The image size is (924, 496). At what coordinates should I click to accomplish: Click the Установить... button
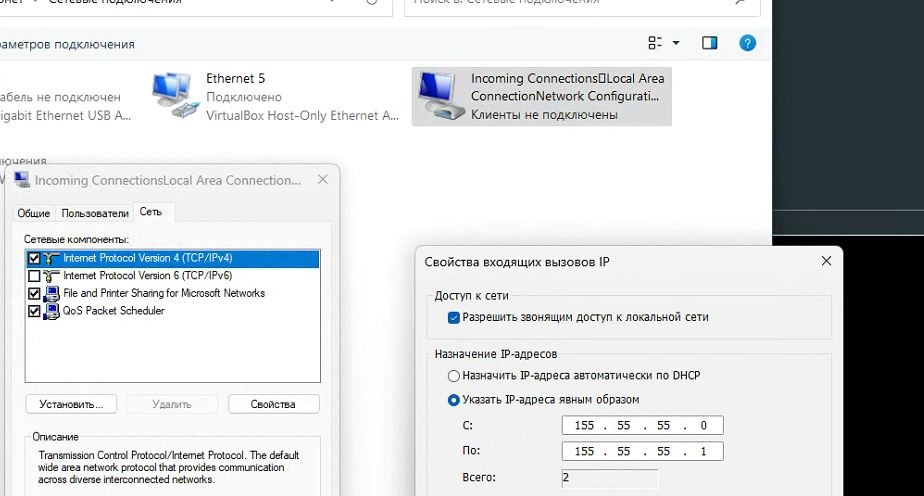tap(71, 404)
